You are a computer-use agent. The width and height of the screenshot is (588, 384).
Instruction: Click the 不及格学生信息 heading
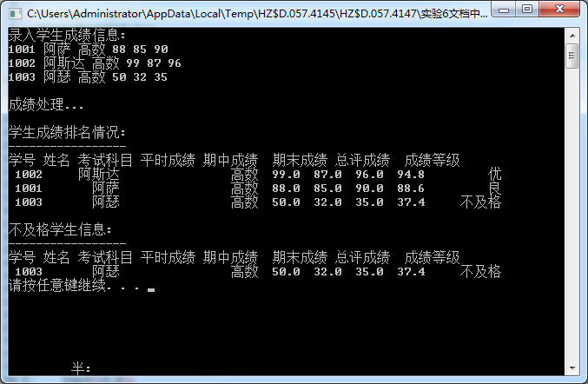60,229
